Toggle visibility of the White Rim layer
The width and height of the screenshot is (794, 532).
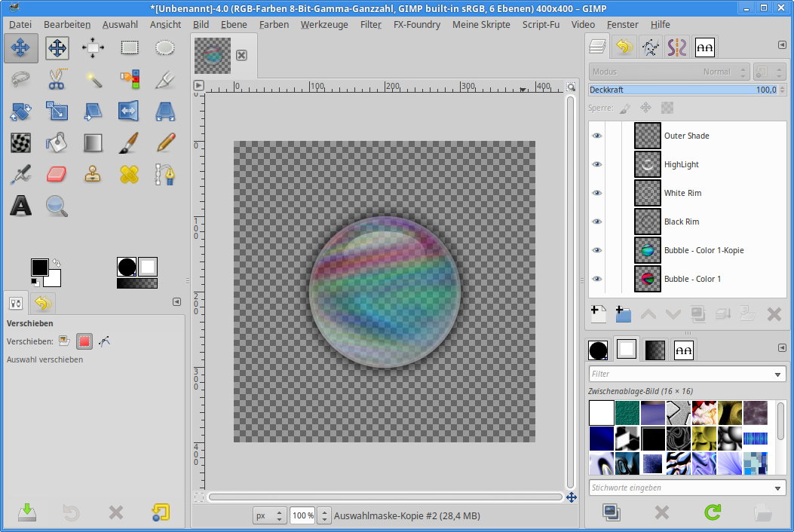pos(597,193)
